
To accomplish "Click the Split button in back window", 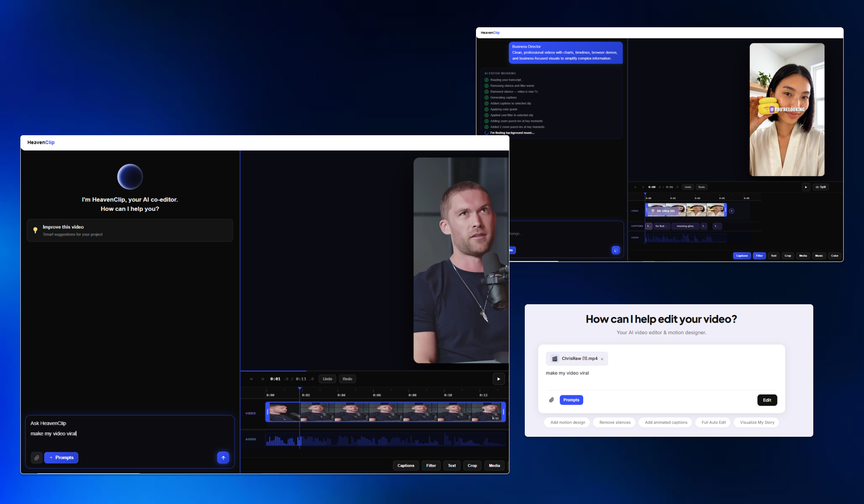I will pos(821,187).
